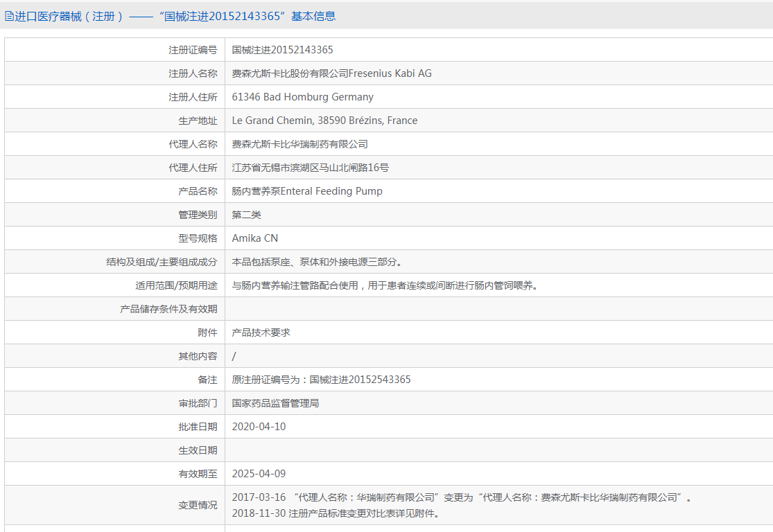The height and width of the screenshot is (532, 773).
Task: Click the 管理类别 label
Action: 198,215
